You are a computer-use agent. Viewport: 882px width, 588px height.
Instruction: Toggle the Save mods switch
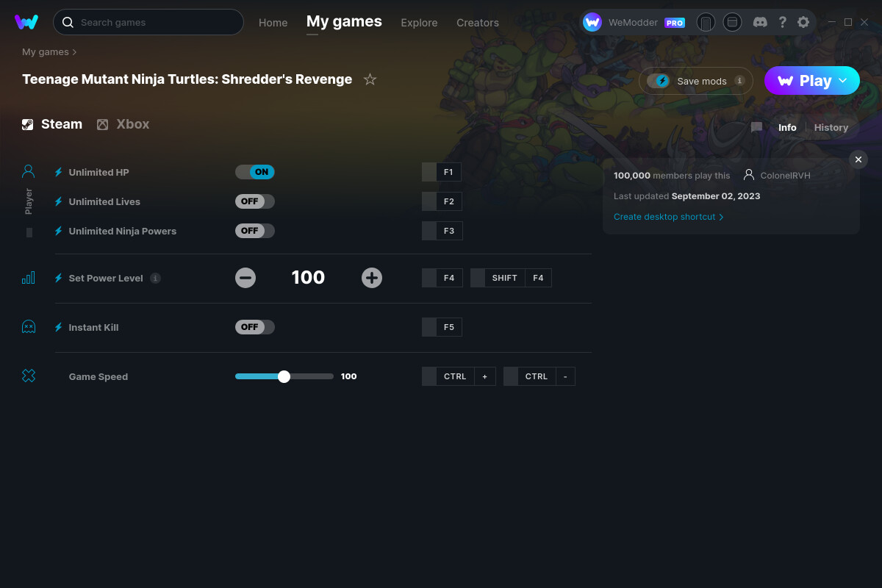pyautogui.click(x=658, y=81)
